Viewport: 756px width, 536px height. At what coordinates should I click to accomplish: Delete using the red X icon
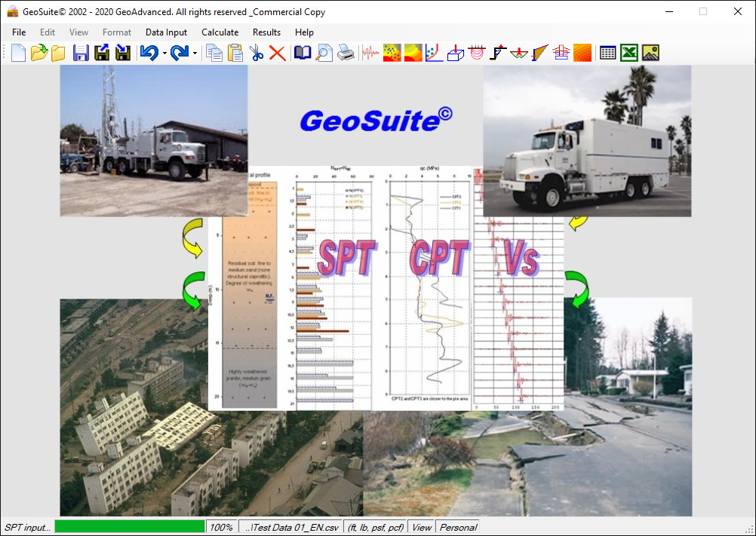click(277, 53)
